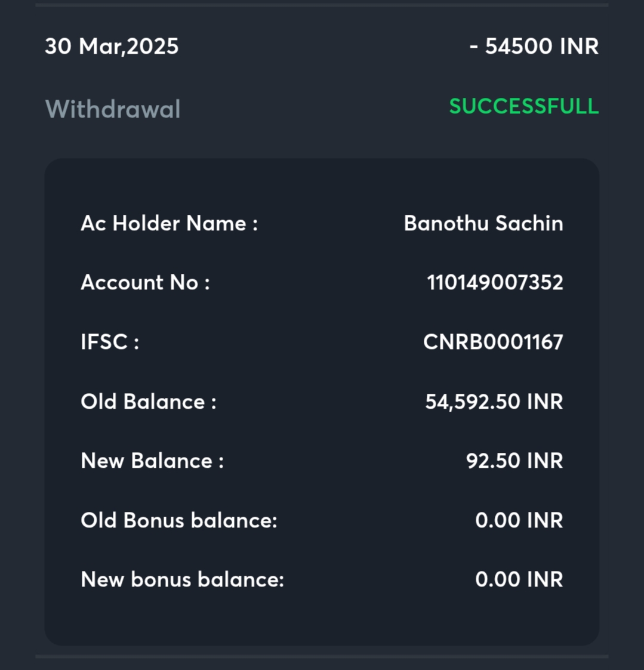This screenshot has height=670, width=644.
Task: Click the Old Bonus balance label
Action: click(x=179, y=520)
